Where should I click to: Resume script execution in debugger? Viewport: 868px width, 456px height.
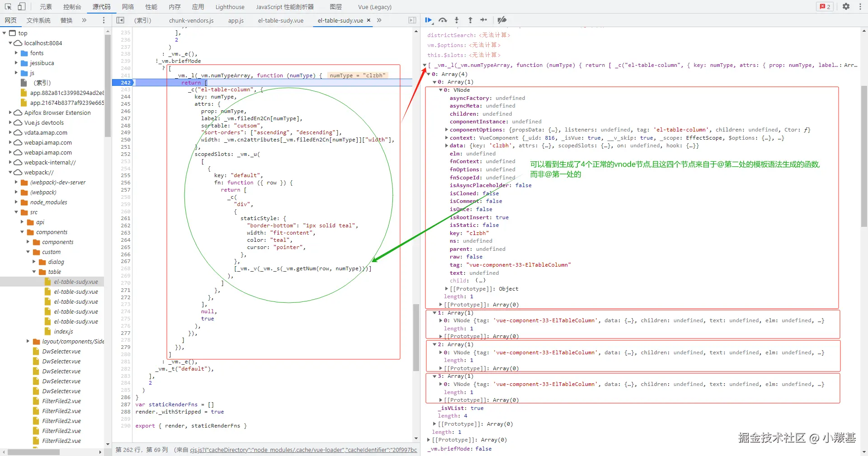[428, 20]
